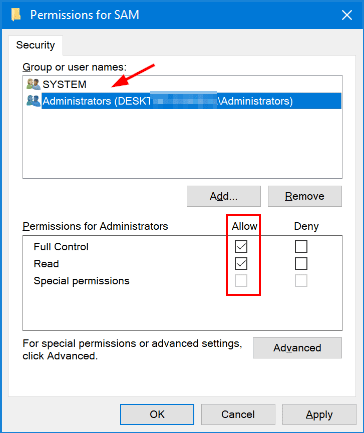Click the Add... button
Screen dimensions: 364x433
(x=224, y=196)
